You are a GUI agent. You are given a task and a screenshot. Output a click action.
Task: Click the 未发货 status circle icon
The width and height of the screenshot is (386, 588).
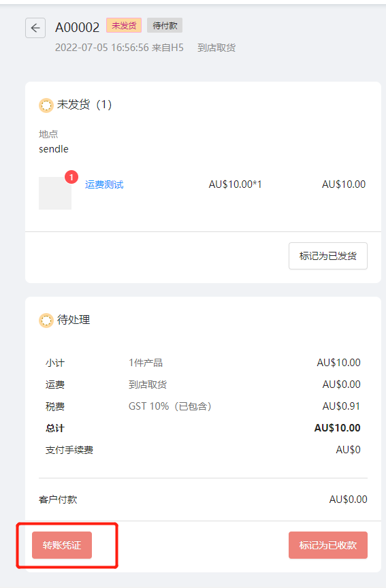point(46,105)
